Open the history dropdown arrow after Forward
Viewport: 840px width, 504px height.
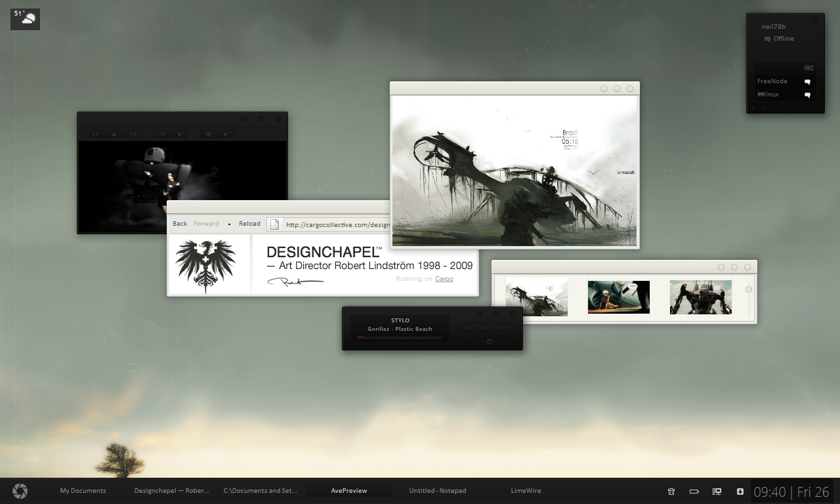point(229,224)
